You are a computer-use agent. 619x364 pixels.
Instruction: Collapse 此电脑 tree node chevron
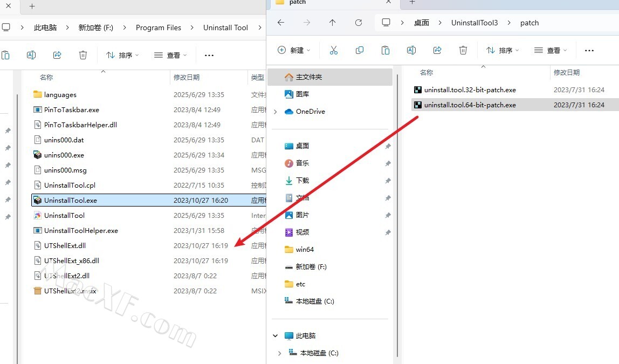(x=276, y=336)
